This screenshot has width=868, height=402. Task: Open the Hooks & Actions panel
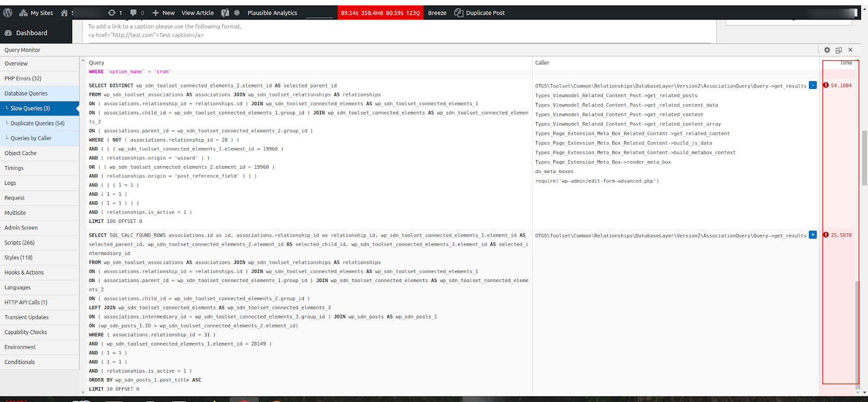pyautogui.click(x=24, y=272)
